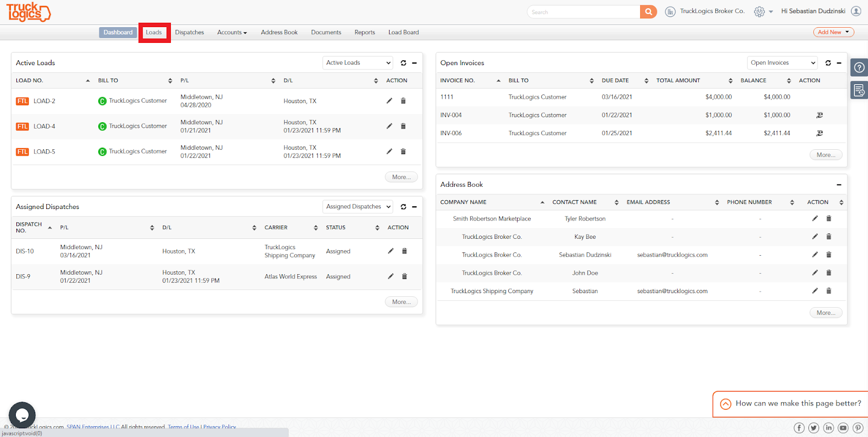
Task: Edit dispatch DIS-10
Action: (x=391, y=251)
